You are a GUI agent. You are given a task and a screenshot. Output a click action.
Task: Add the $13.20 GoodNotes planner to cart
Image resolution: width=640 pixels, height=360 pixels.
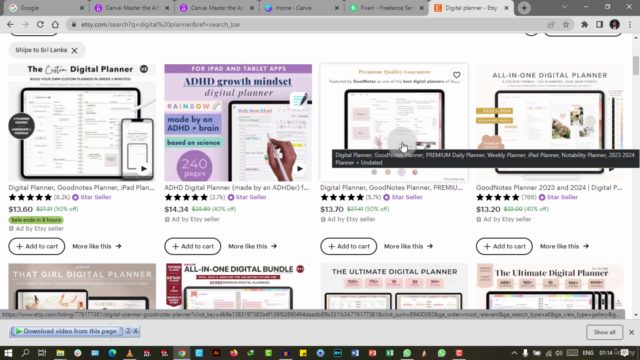504,247
